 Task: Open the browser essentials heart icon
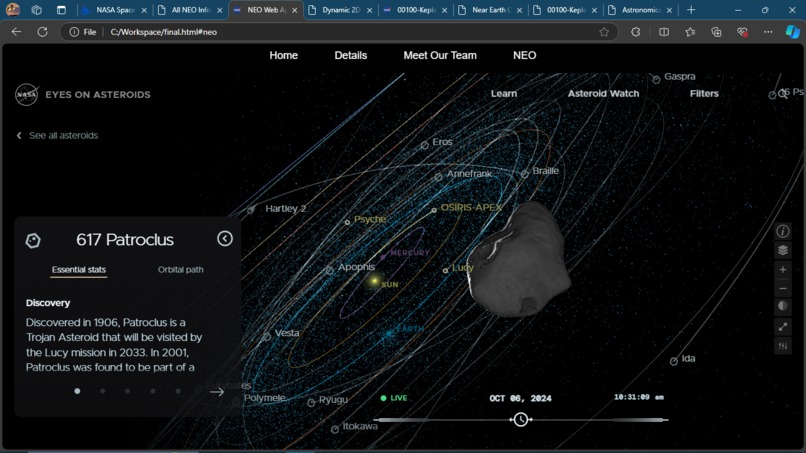742,32
